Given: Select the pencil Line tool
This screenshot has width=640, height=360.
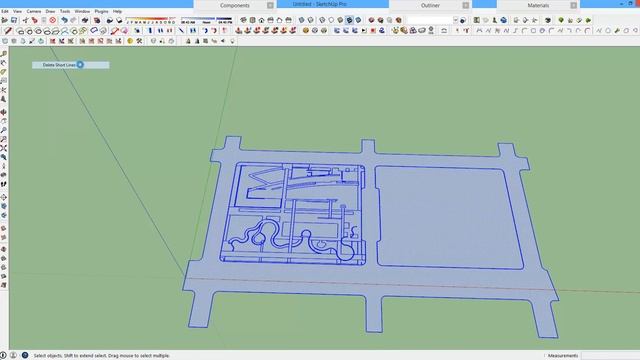Looking at the screenshot, I should pyautogui.click(x=8, y=31).
